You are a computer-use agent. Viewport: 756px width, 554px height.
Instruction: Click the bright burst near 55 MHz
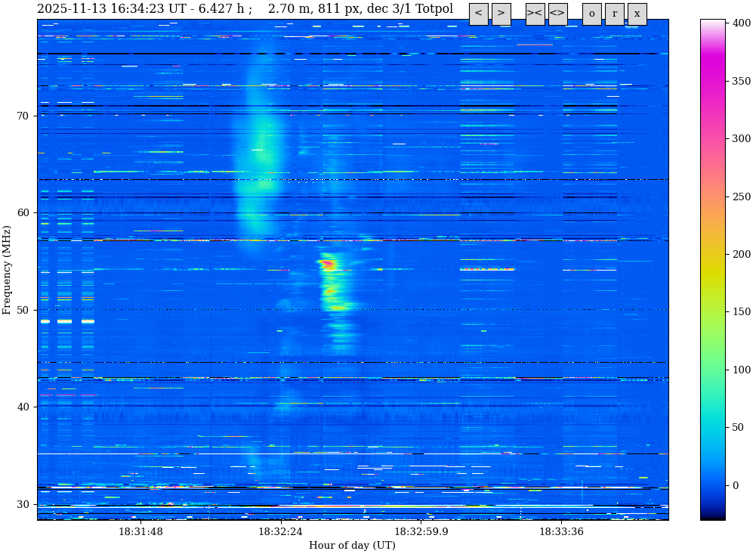(328, 264)
